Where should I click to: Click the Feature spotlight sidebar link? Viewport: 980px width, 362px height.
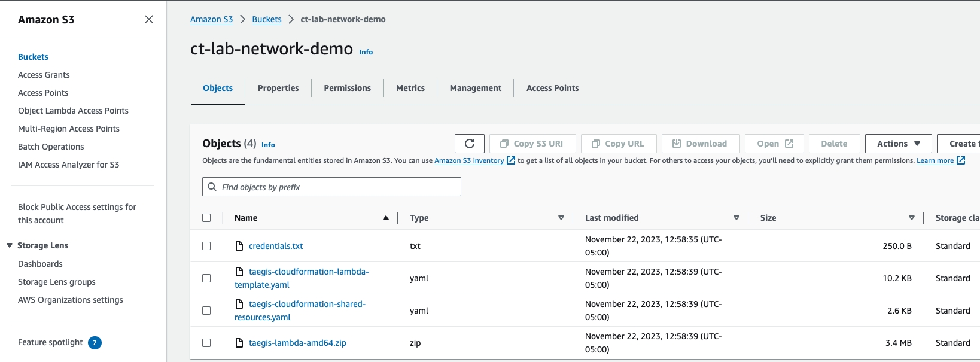tap(50, 342)
